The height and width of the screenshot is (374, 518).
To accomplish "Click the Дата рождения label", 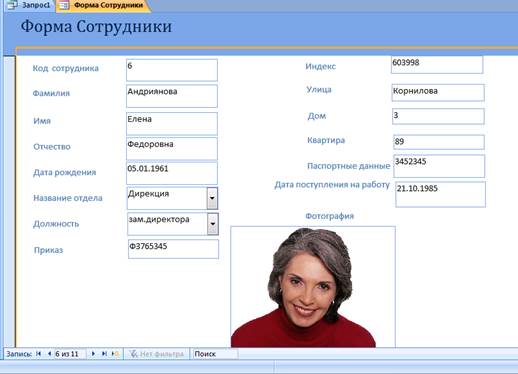I will [x=65, y=172].
